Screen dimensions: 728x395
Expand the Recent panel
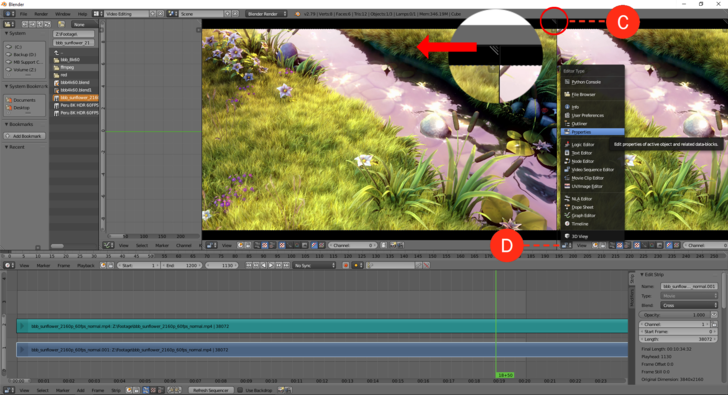point(15,147)
